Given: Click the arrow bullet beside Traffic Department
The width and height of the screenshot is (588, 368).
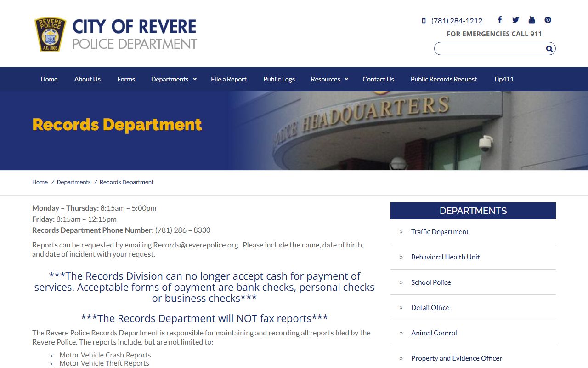Looking at the screenshot, I should pyautogui.click(x=401, y=232).
